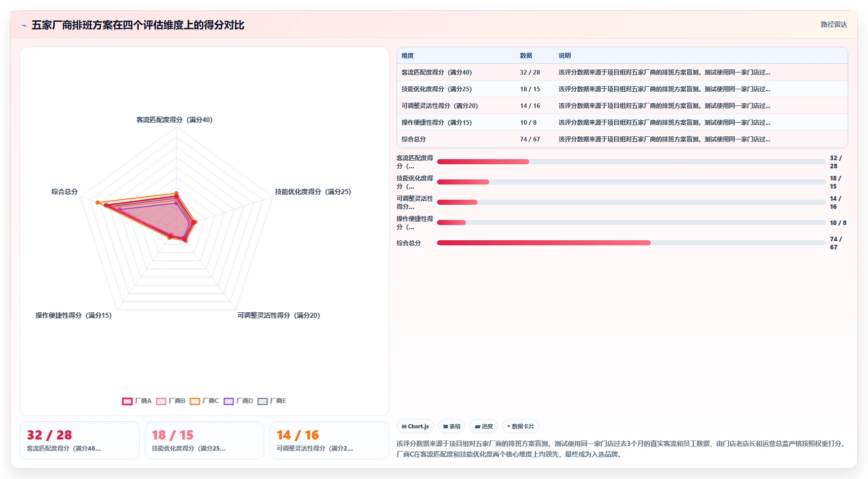The image size is (868, 479).
Task: Click radar axis label 可调整灵活性得分（满分20）
Action: [x=279, y=316]
